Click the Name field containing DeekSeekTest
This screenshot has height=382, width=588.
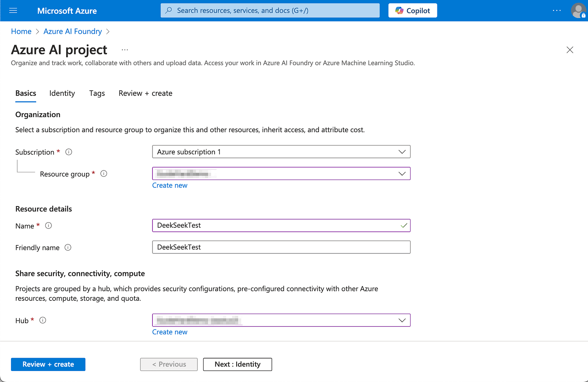click(281, 226)
